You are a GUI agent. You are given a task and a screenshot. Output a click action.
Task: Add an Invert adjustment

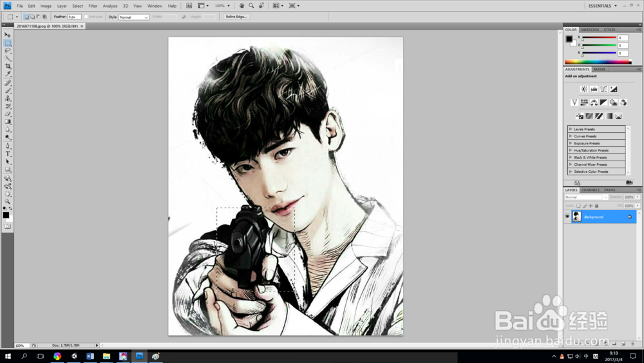point(579,116)
